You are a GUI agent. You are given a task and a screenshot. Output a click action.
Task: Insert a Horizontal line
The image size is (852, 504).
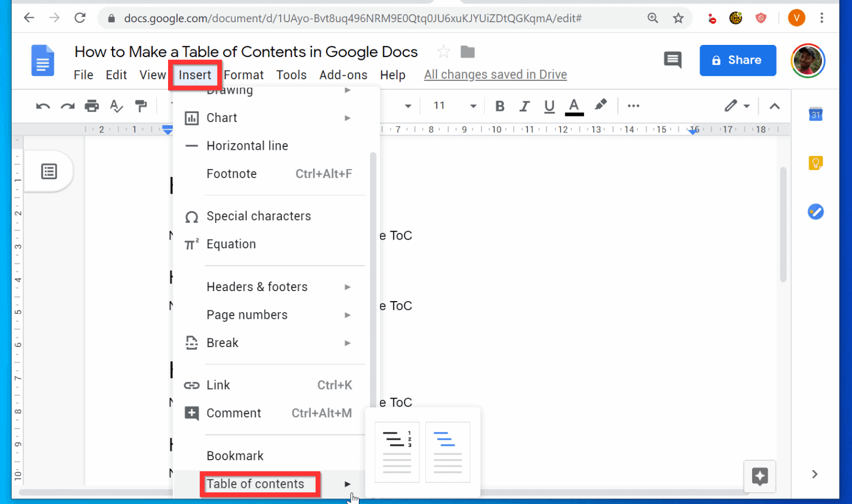tap(272, 146)
